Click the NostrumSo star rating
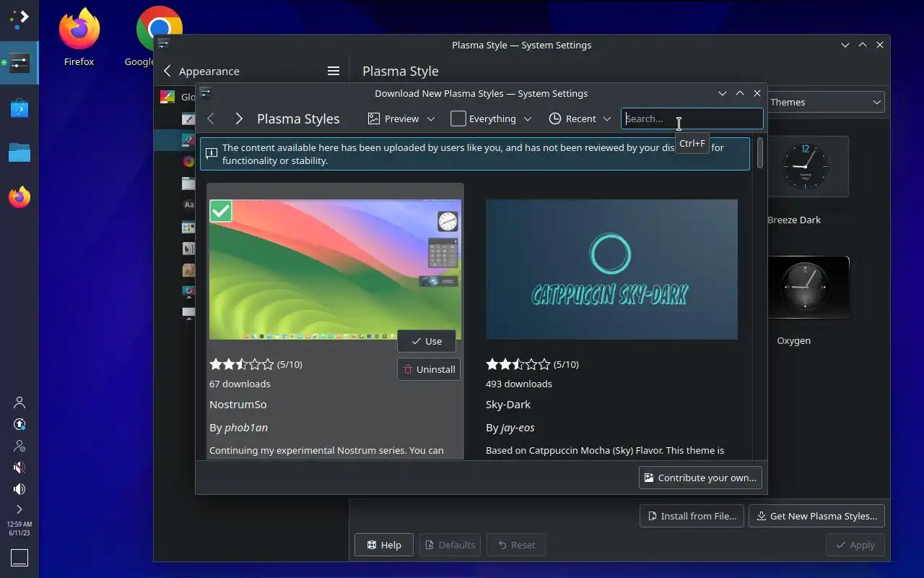 point(242,364)
